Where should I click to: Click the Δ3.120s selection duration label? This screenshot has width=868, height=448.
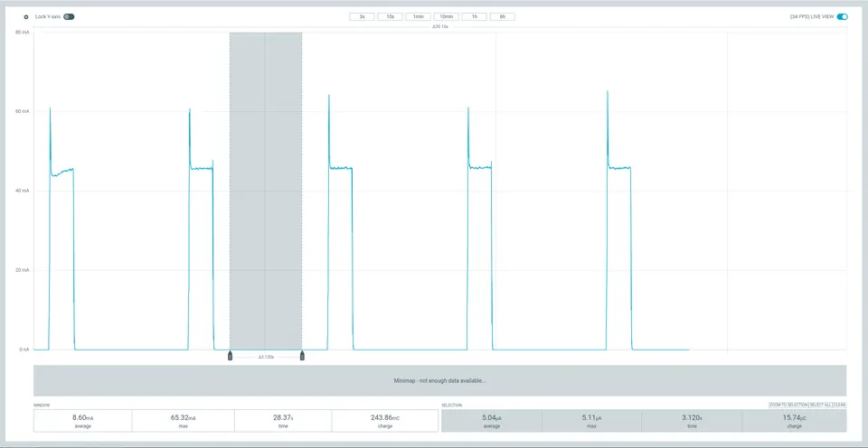click(x=266, y=358)
